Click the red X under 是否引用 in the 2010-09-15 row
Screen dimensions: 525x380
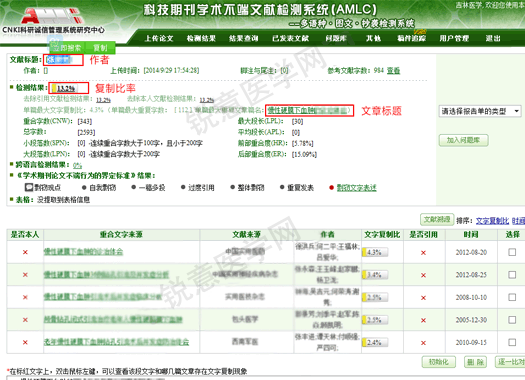pyautogui.click(x=423, y=343)
